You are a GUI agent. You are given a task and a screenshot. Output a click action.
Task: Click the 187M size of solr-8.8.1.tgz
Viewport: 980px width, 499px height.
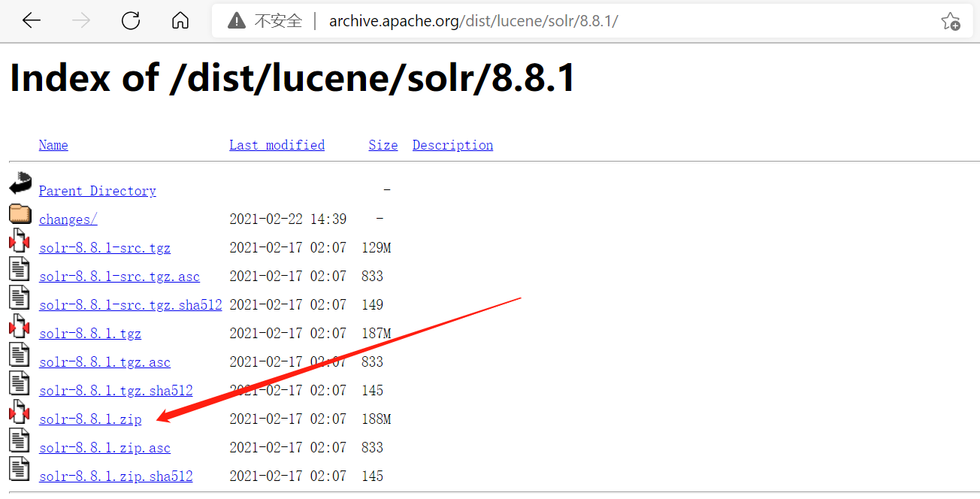click(x=377, y=334)
